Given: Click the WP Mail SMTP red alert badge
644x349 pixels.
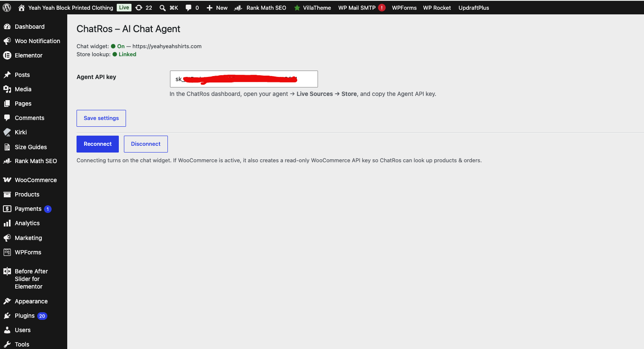Looking at the screenshot, I should (382, 8).
